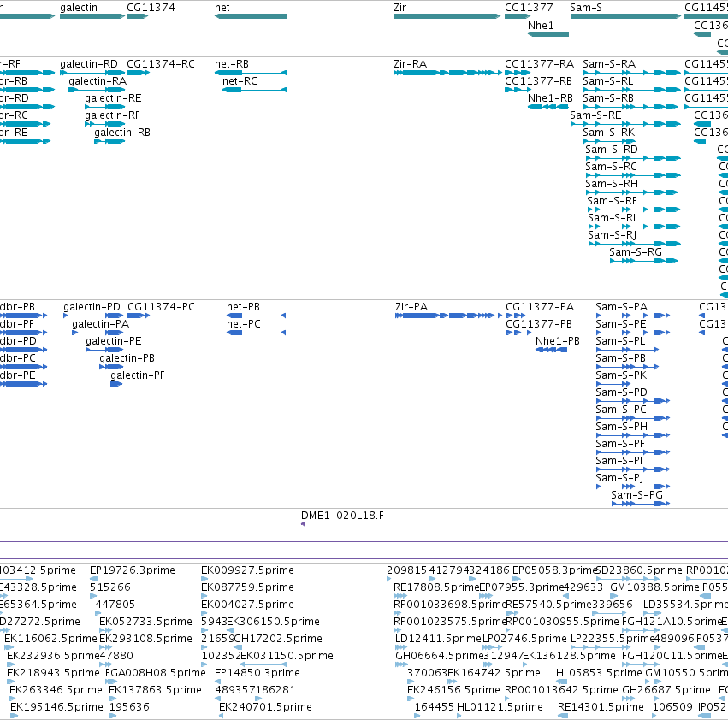Click protein galectin-PF
The width and height of the screenshot is (728, 720).
(116, 384)
